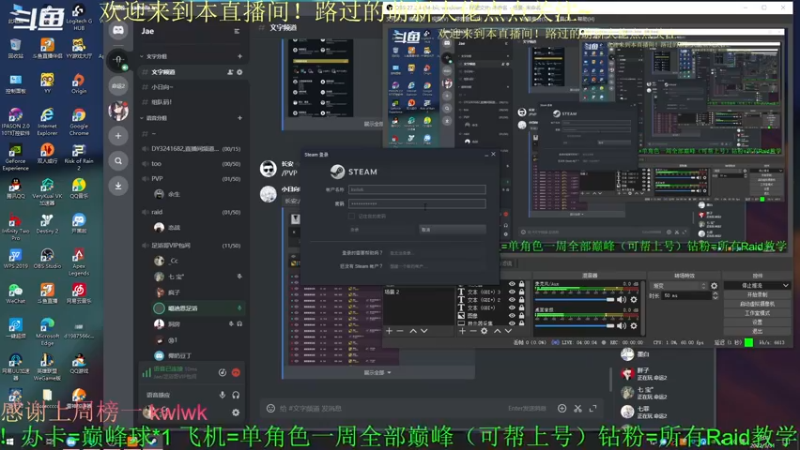Add a source in OBS sources toolbar
This screenshot has height=450, width=800.
[462, 331]
